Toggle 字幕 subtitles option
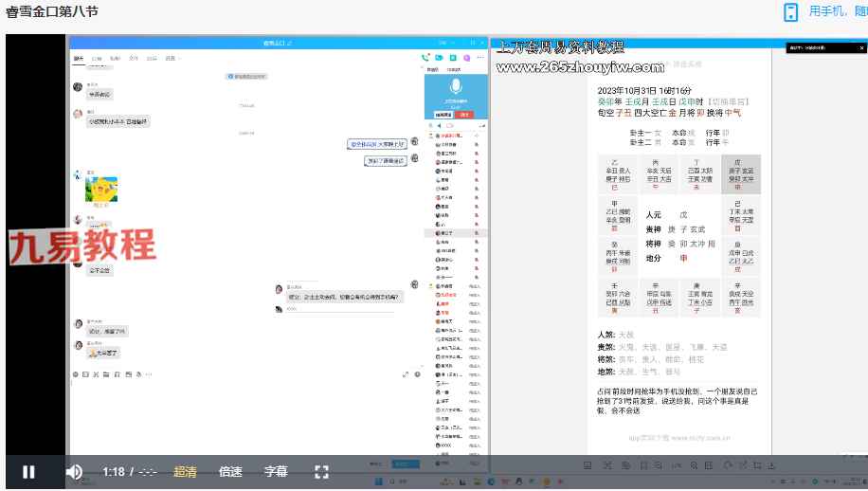 click(x=276, y=472)
